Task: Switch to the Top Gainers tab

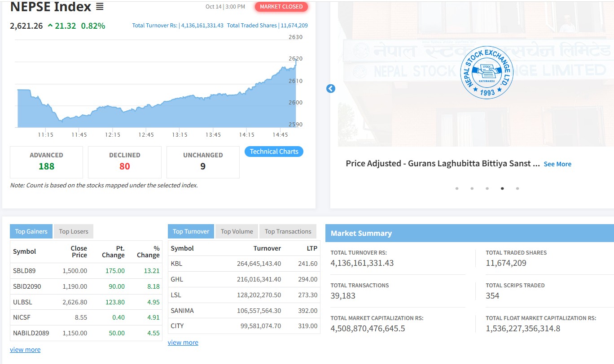Action: tap(31, 231)
